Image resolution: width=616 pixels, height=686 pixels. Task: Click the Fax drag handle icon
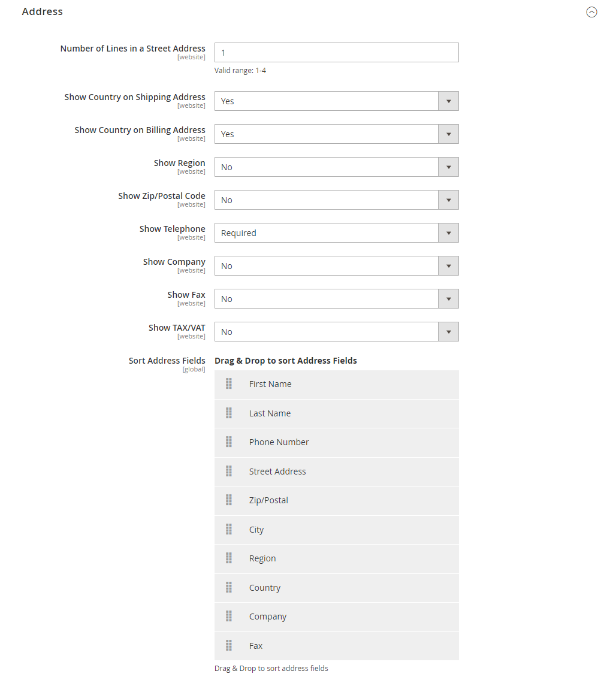pos(229,645)
